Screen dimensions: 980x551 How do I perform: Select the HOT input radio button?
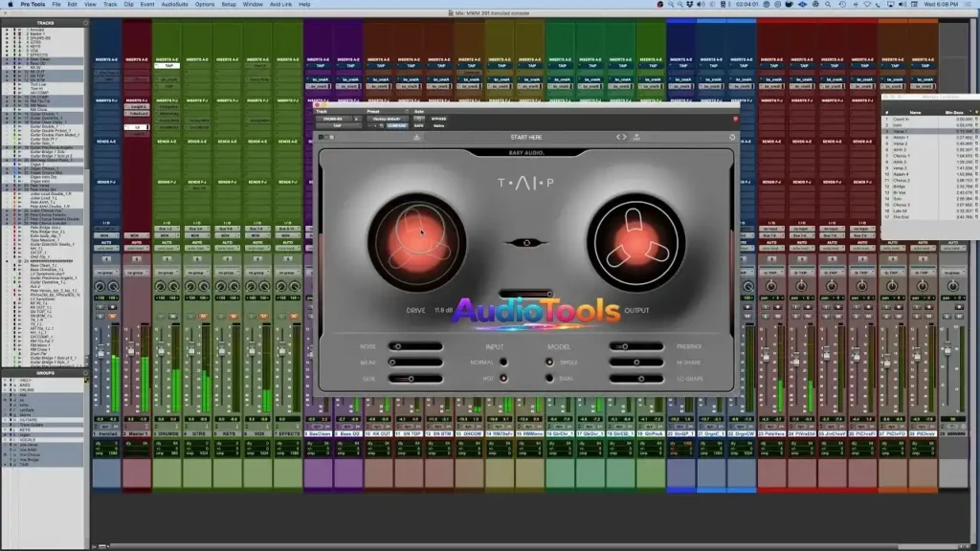(503, 378)
